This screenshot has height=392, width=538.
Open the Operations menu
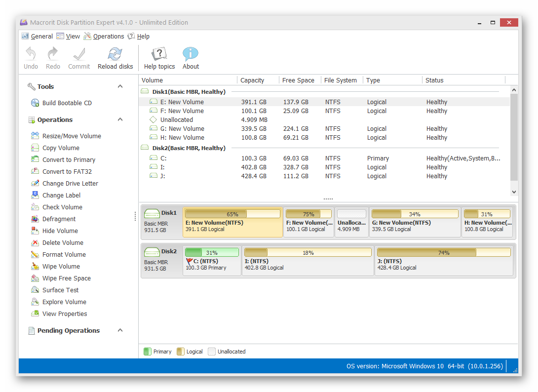pos(104,37)
